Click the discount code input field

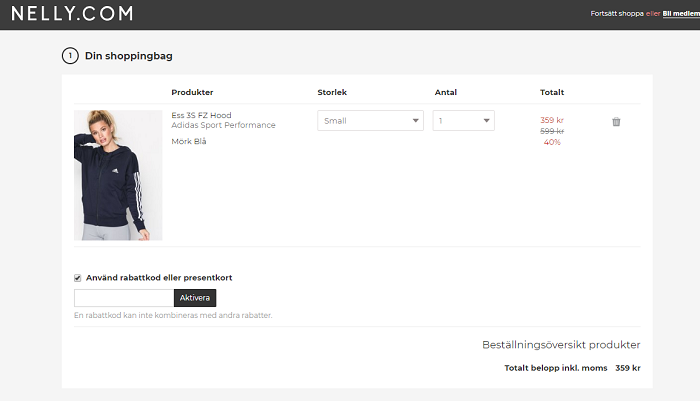(x=123, y=298)
